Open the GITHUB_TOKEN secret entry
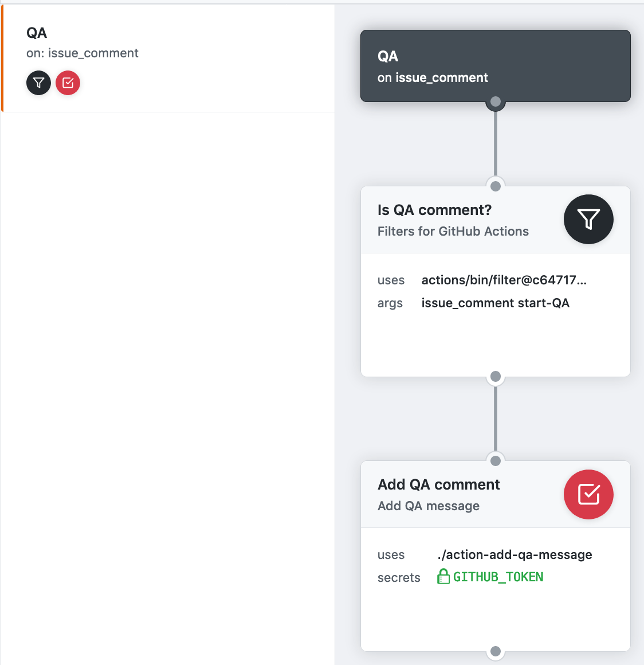 click(498, 576)
